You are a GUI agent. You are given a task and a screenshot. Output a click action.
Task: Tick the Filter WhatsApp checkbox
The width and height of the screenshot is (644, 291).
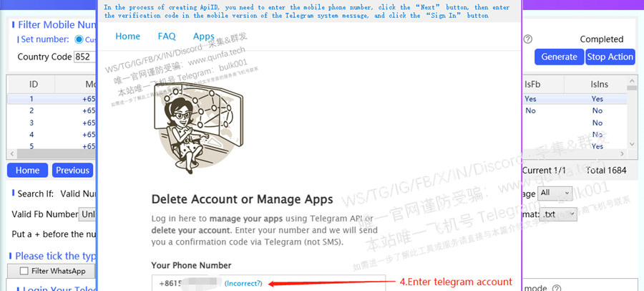[x=24, y=271]
